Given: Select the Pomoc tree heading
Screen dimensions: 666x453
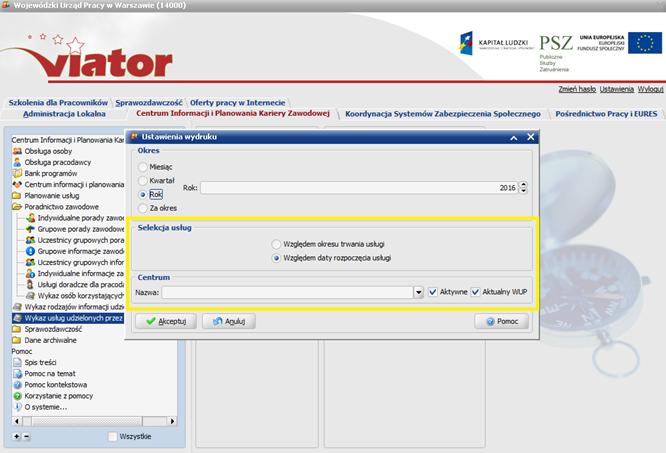Looking at the screenshot, I should coord(22,351).
